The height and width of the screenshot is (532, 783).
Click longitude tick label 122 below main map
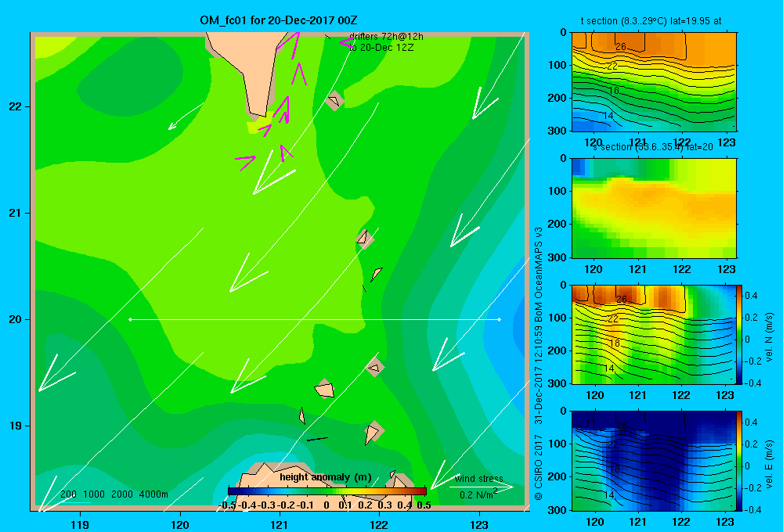click(379, 524)
